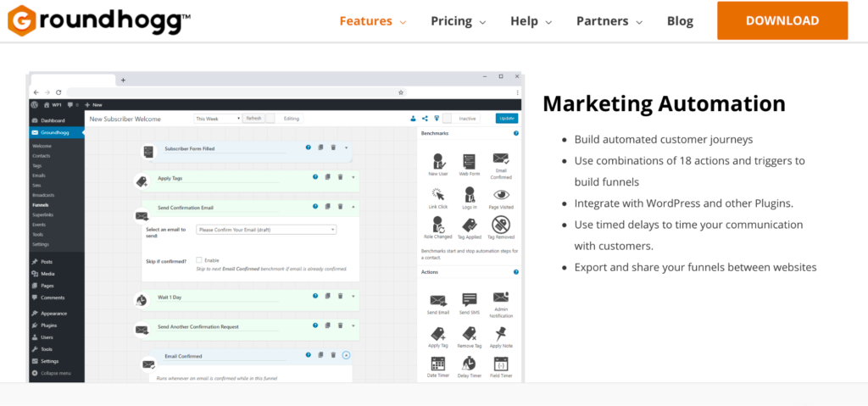Expand the Wait 1 Day step
Viewport: 868px width, 406px height.
[x=353, y=296]
